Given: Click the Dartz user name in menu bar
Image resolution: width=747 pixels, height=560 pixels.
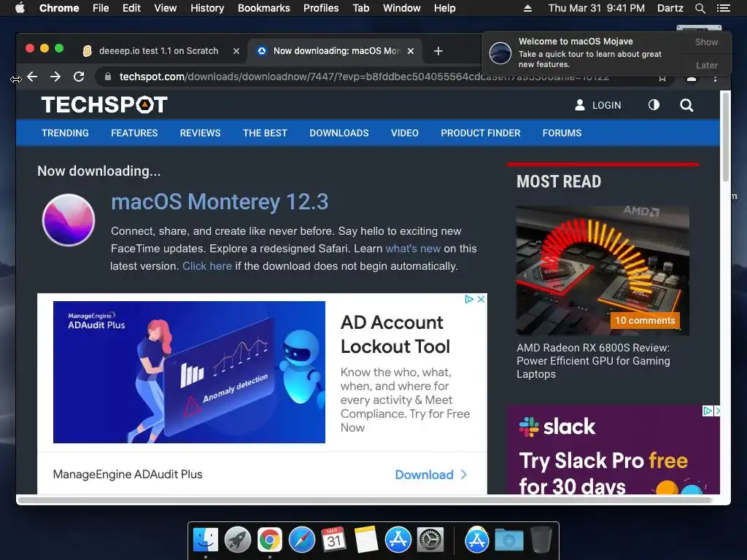Looking at the screenshot, I should (x=670, y=8).
